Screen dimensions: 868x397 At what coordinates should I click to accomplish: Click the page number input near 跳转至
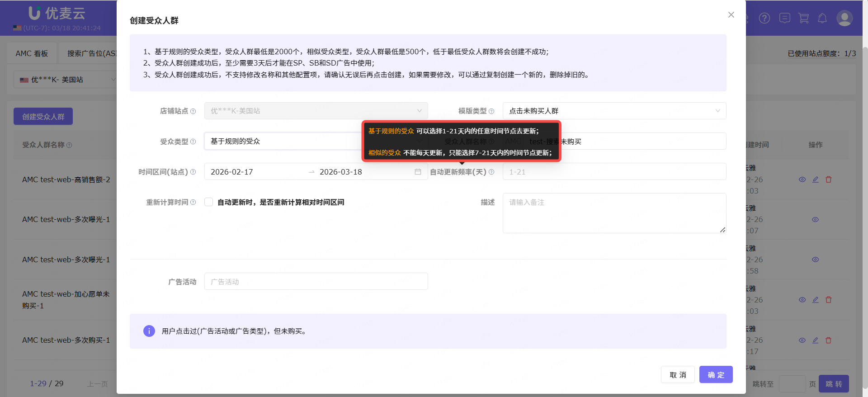(x=793, y=384)
